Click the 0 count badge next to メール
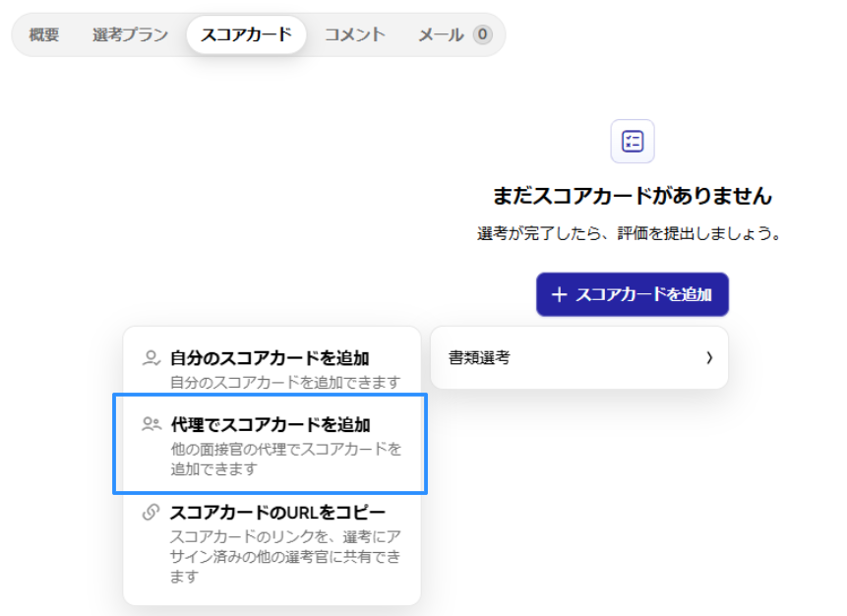 [x=482, y=34]
